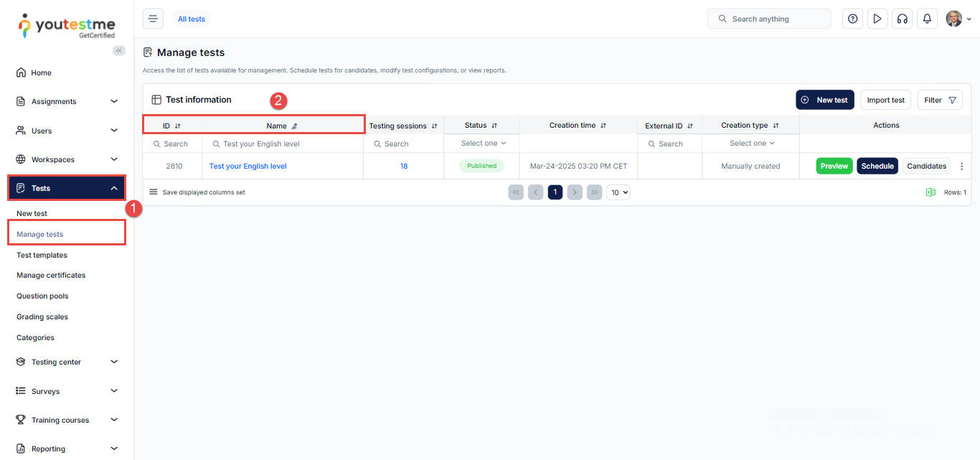Open the Status filter dropdown
Image resolution: width=980 pixels, height=460 pixels.
tap(483, 144)
